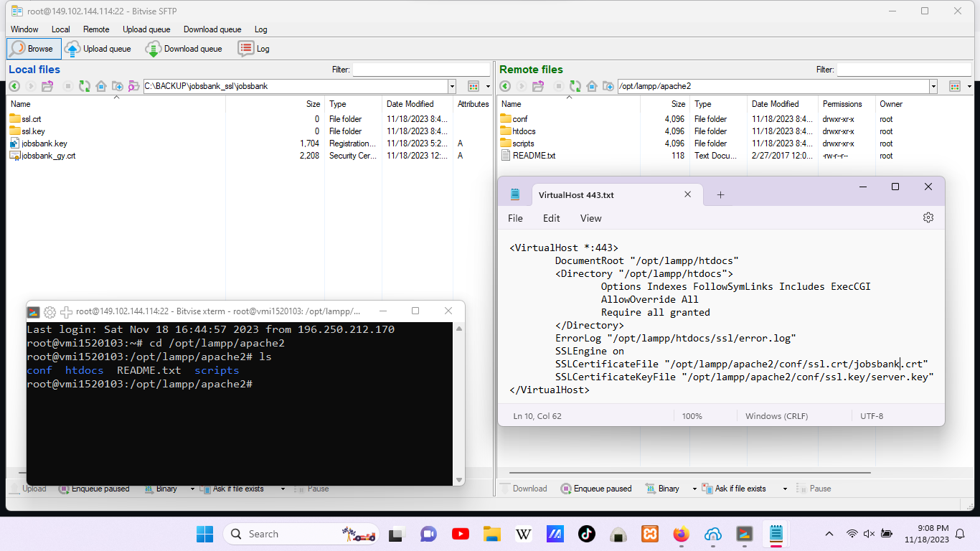The width and height of the screenshot is (980, 551).
Task: Open the Upload queue toolbar button
Action: (x=98, y=49)
